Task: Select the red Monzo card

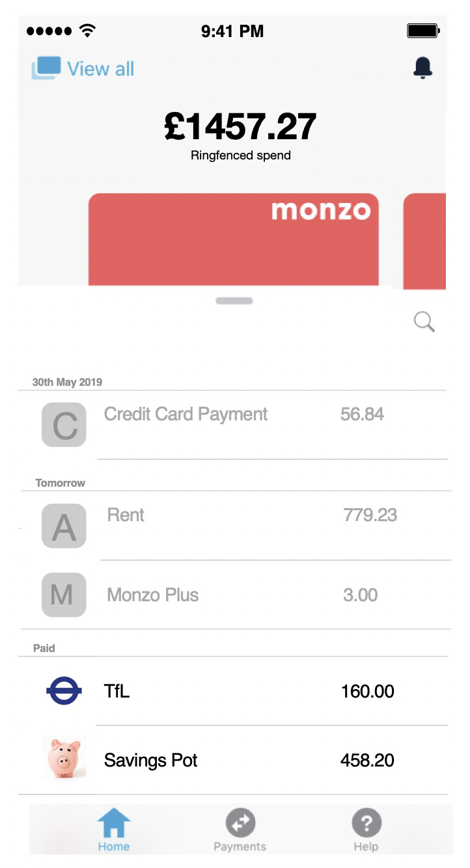Action: [233, 241]
